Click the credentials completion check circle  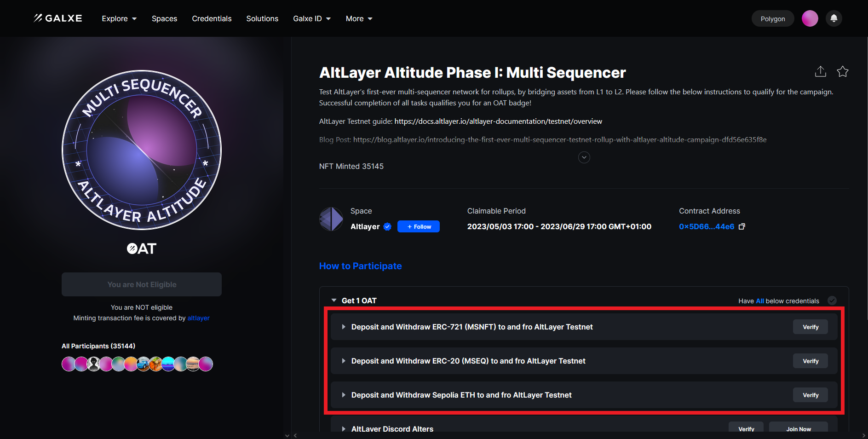pyautogui.click(x=832, y=300)
